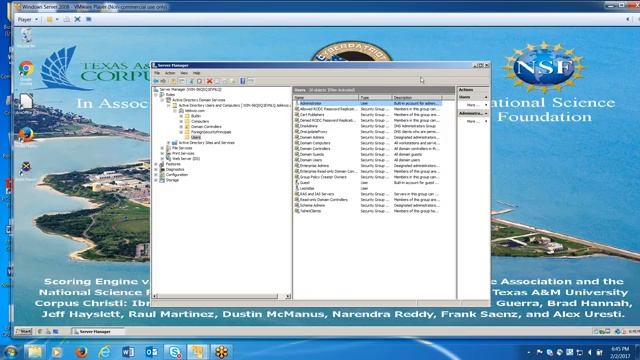Open Google Chrome from the VM desktop
The image size is (640, 360).
click(26, 69)
